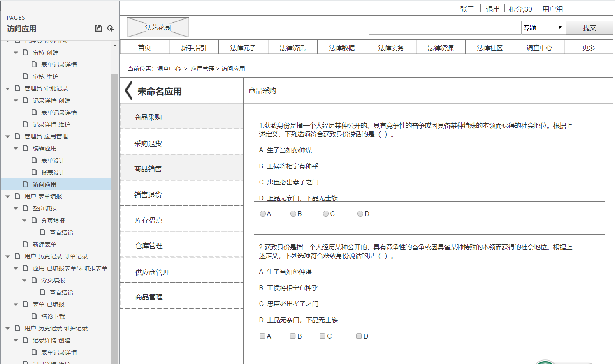Select radio option A for question 1

(263, 214)
